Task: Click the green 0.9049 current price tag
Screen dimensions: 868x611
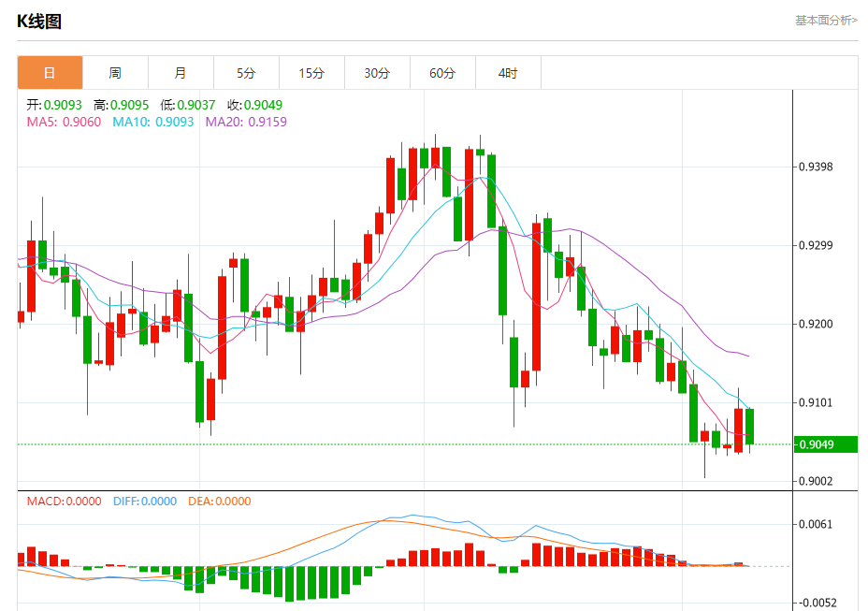Action: (x=825, y=444)
